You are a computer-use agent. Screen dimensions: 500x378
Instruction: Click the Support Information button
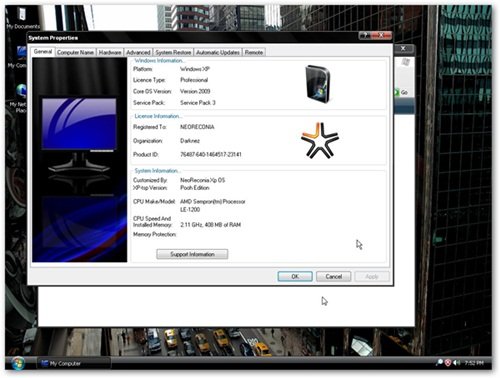point(192,254)
